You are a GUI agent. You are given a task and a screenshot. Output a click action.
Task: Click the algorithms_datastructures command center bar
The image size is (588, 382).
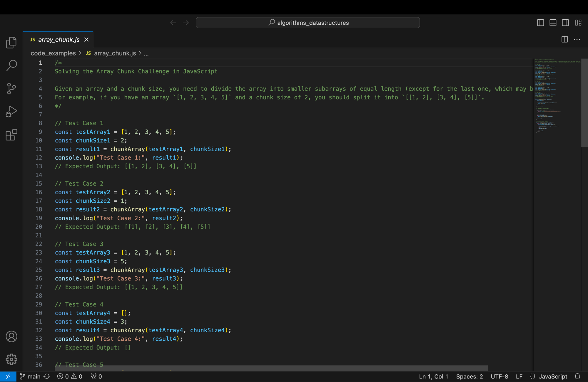point(308,23)
